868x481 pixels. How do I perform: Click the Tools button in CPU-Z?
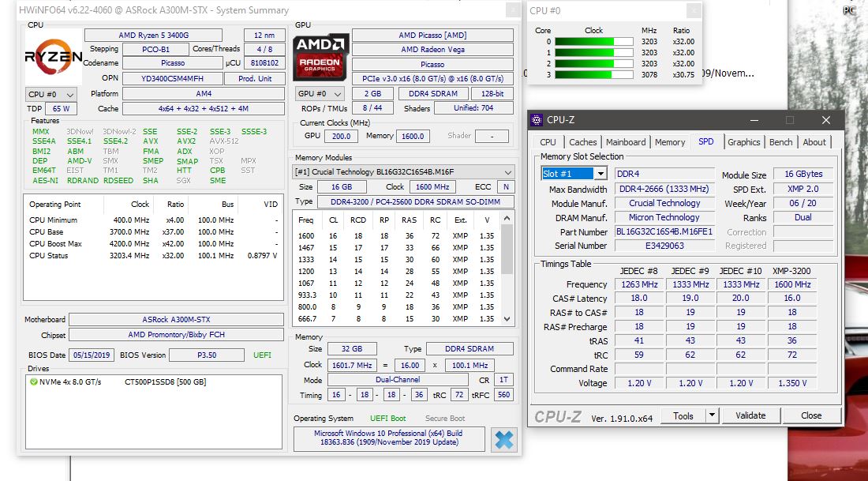click(683, 415)
